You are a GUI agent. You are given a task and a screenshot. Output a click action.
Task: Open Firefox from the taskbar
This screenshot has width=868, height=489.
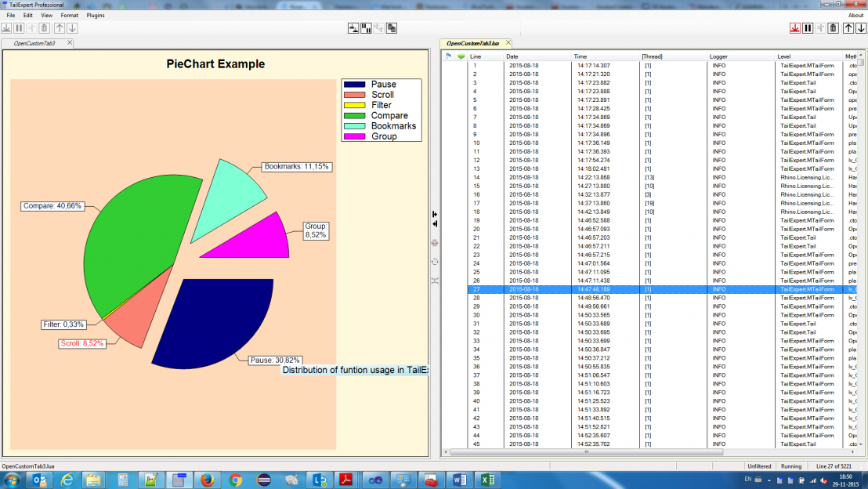208,480
